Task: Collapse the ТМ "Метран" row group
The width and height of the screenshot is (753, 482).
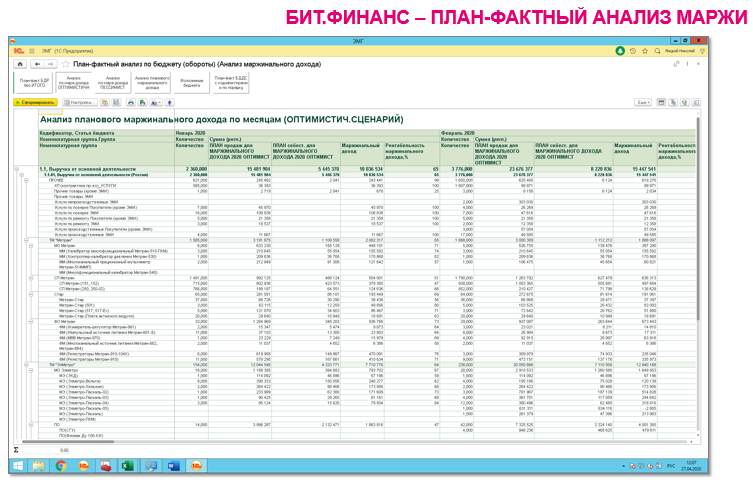Action: 26,240
